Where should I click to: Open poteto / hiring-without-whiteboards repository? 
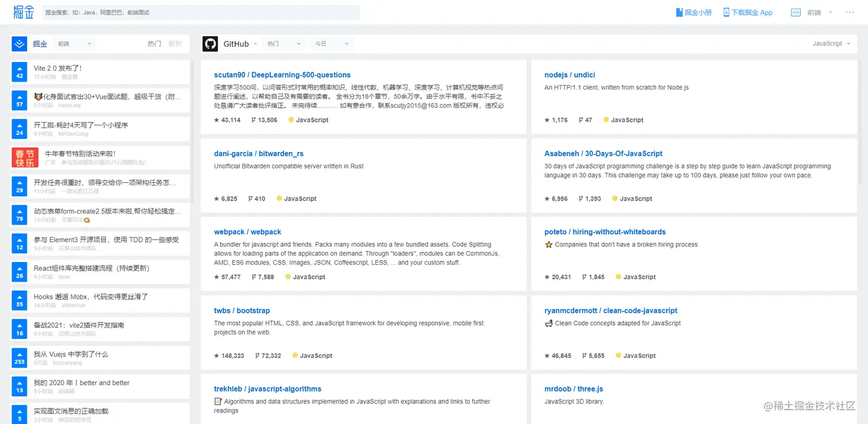click(605, 232)
